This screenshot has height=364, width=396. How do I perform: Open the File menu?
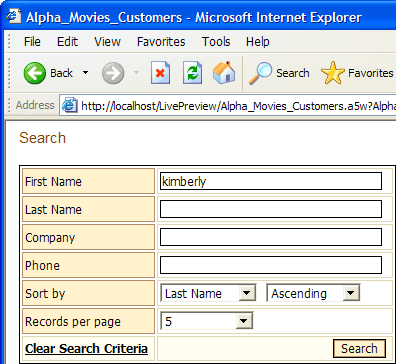coord(32,42)
